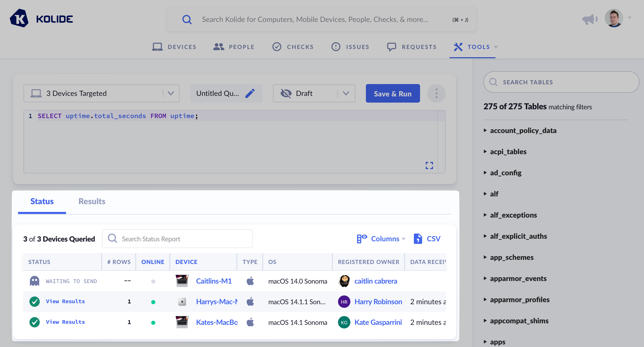
Task: Click the pencil icon to rename query
Action: [x=250, y=93]
